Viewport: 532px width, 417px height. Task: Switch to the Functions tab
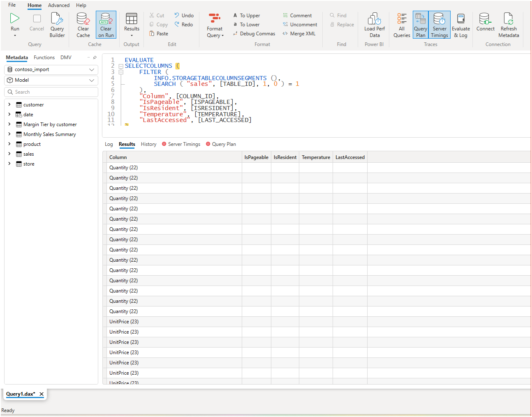tap(44, 58)
